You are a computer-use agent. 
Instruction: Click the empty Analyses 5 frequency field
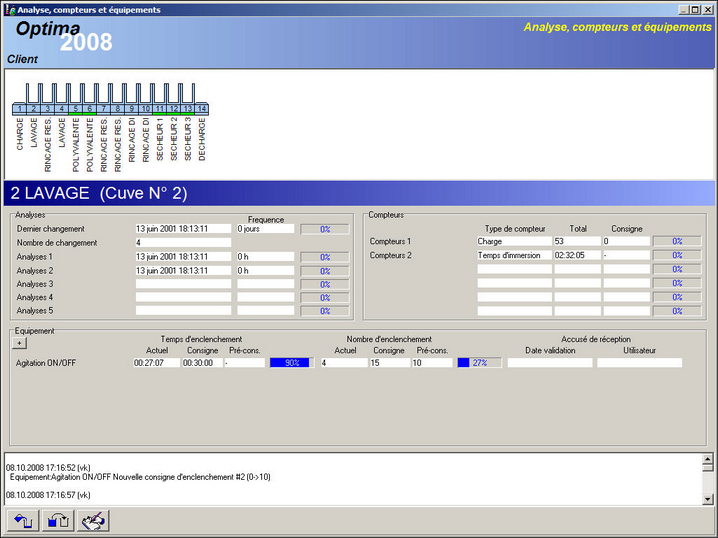[266, 310]
